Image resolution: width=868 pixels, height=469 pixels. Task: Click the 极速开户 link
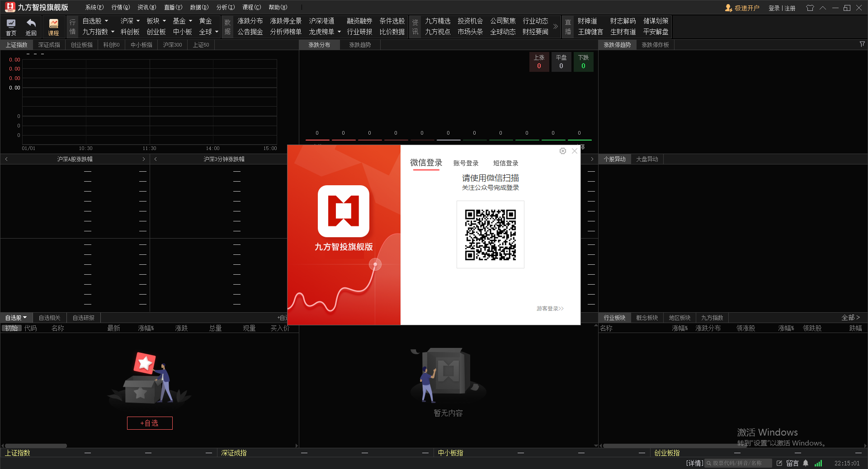pos(747,8)
